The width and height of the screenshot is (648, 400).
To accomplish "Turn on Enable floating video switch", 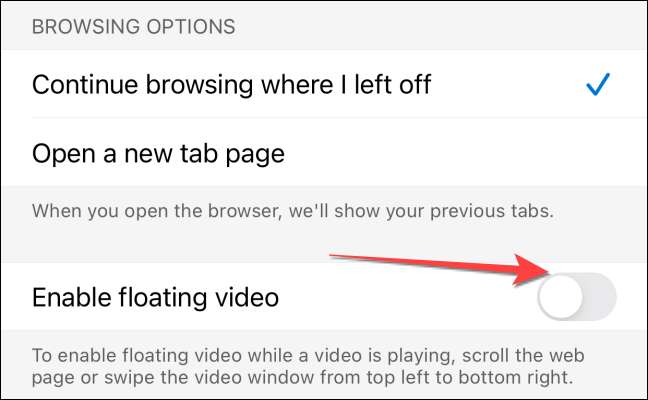I will 577,297.
